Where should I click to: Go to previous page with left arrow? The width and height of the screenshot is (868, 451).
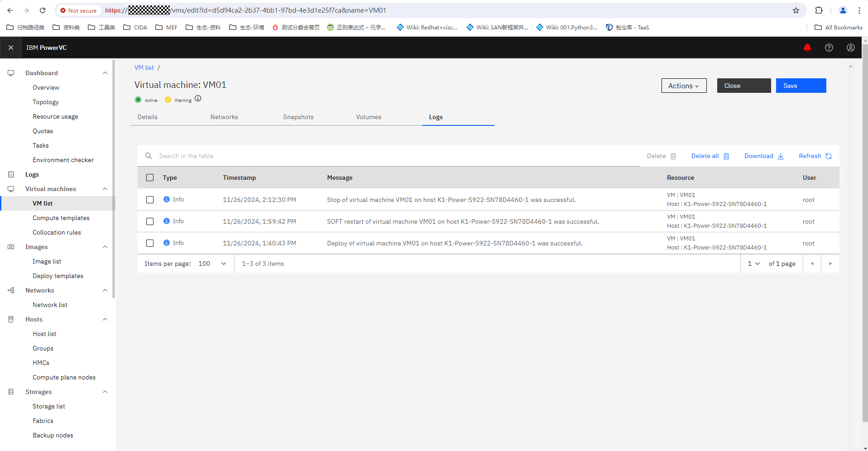click(x=812, y=264)
